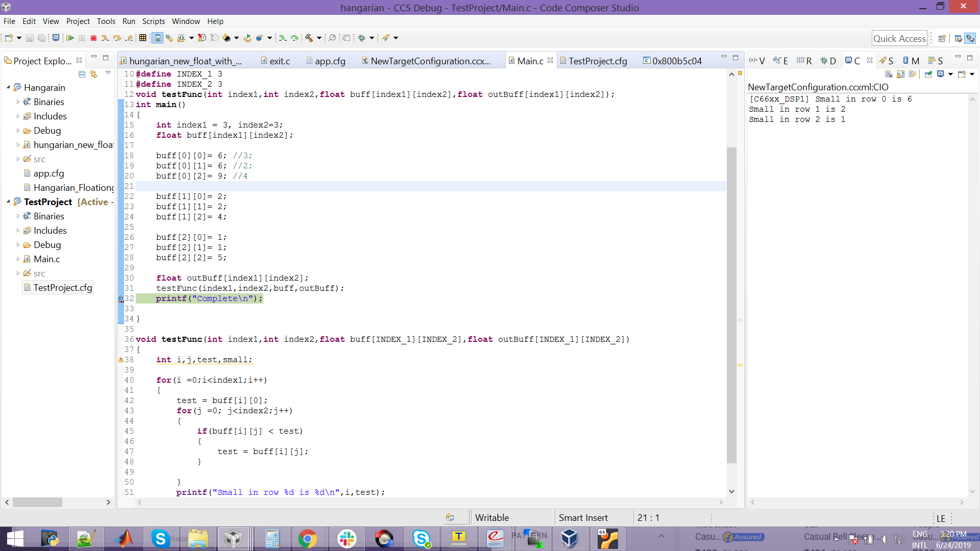Click the Quick Access field
This screenshot has height=551, width=980.
click(x=899, y=38)
